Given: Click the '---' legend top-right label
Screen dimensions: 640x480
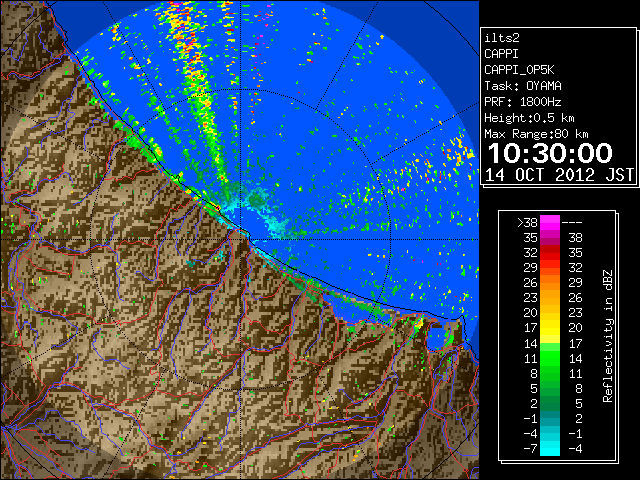Looking at the screenshot, I should pyautogui.click(x=572, y=223).
